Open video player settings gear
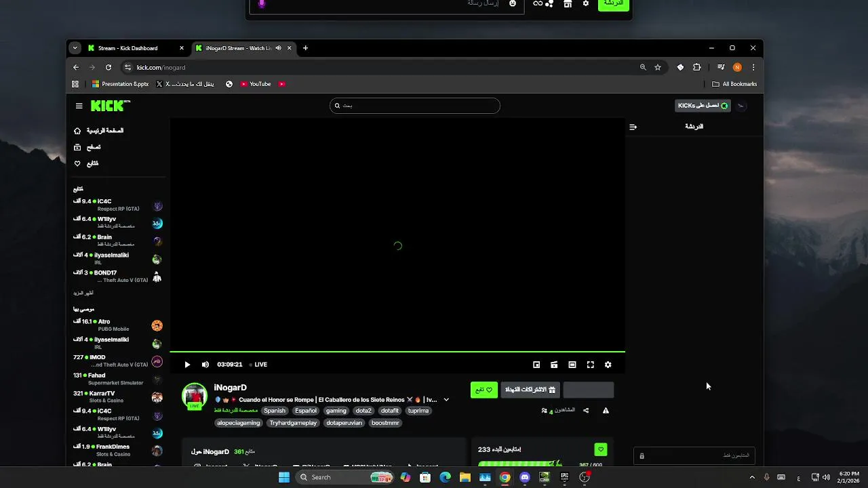Screen dimensions: 868x488 coord(608,365)
